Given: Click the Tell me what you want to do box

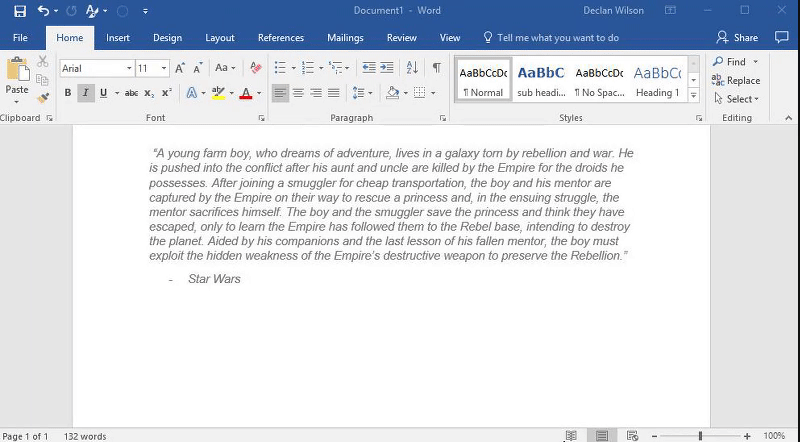Looking at the screenshot, I should tap(551, 38).
